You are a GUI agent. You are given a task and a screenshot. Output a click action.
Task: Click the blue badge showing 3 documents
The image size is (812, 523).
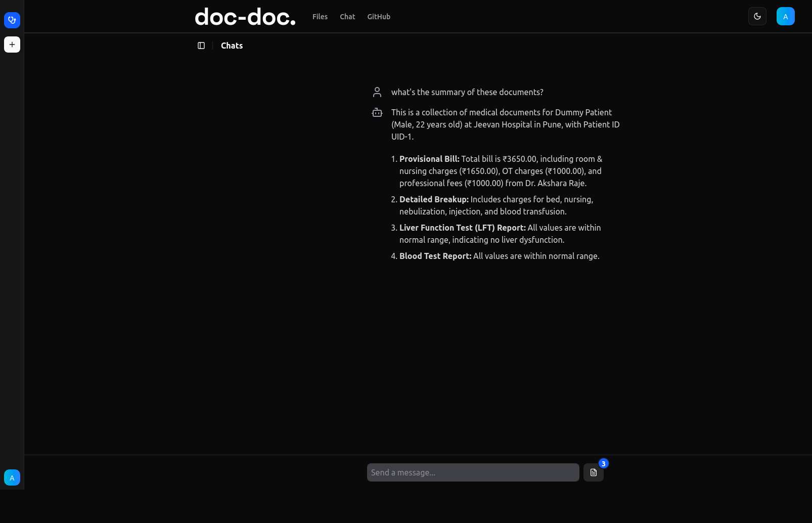pyautogui.click(x=603, y=463)
